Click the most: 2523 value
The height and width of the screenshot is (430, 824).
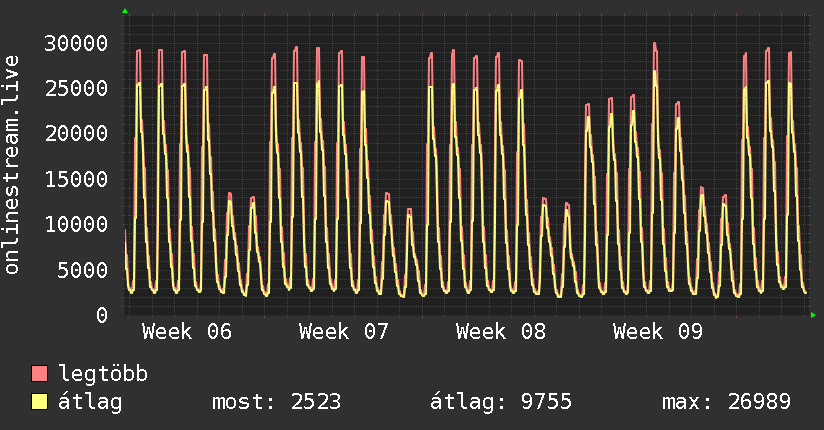[x=277, y=402]
